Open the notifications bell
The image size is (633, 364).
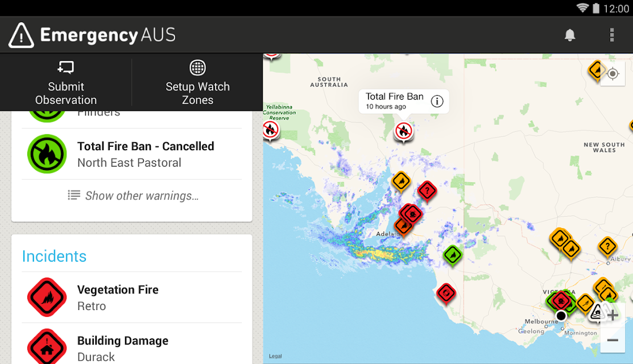pyautogui.click(x=570, y=35)
